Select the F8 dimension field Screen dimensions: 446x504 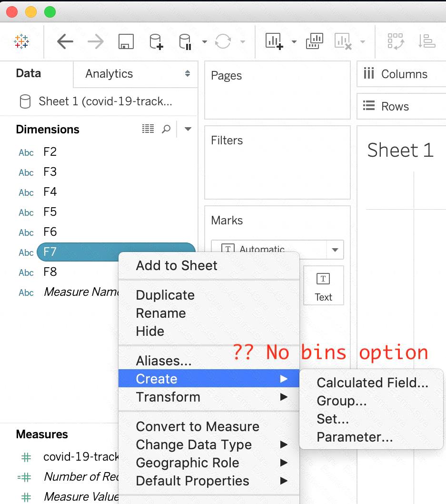pyautogui.click(x=50, y=272)
